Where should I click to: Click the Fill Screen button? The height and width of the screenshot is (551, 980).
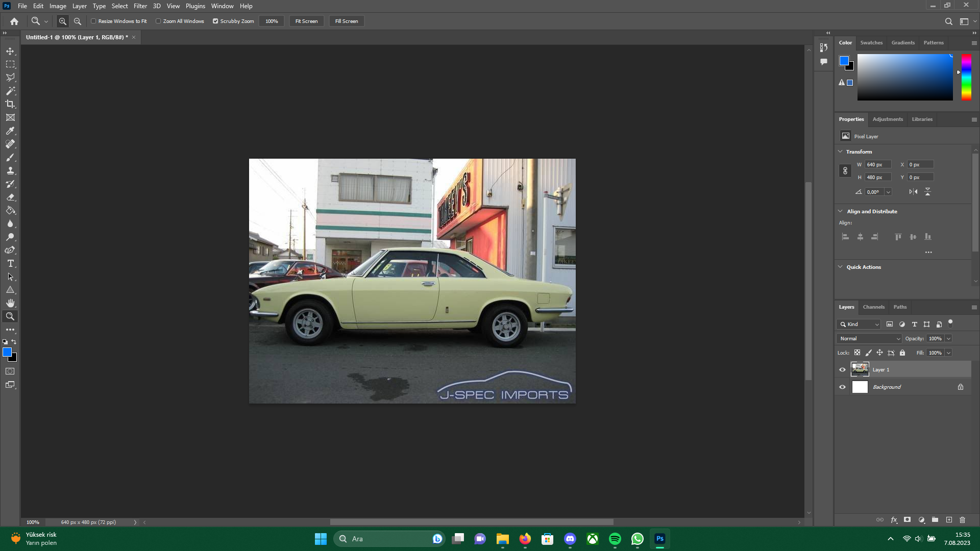click(x=346, y=21)
